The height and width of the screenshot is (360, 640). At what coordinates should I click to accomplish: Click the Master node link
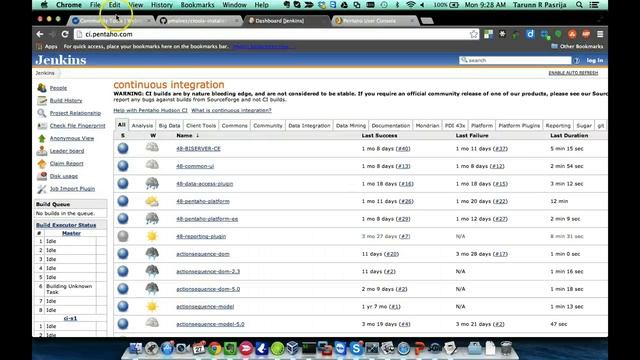pos(71,233)
